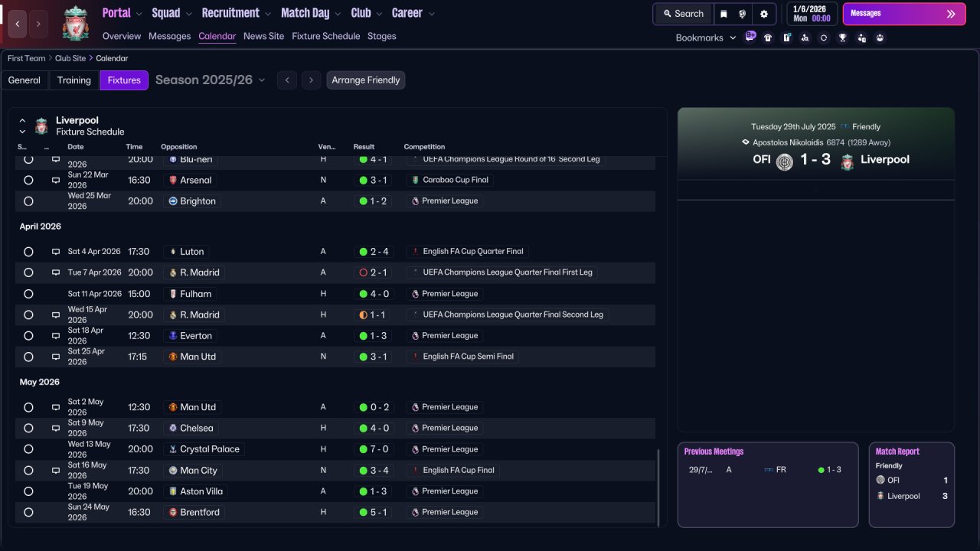Image resolution: width=980 pixels, height=551 pixels.
Task: Switch to the Training tab
Action: [x=74, y=80]
